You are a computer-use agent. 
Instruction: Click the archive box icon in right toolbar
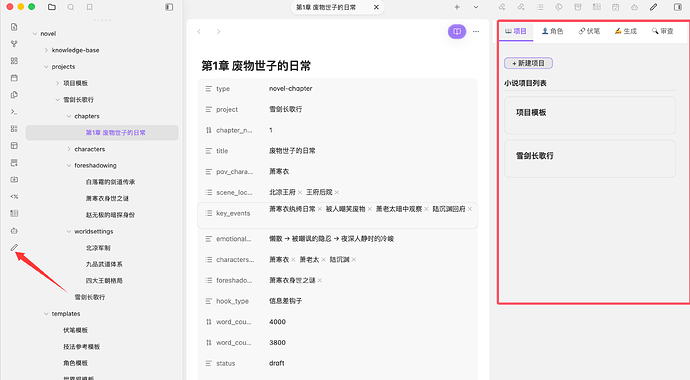coord(578,7)
